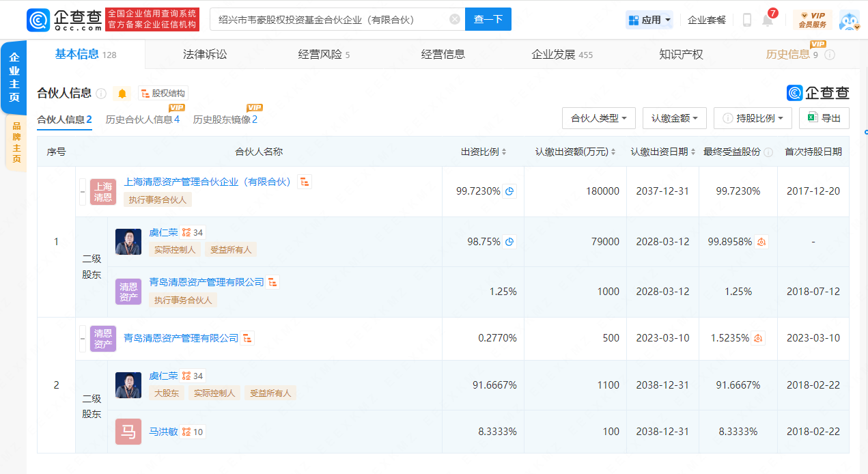Open the 马洪敏 profile link

point(163,432)
